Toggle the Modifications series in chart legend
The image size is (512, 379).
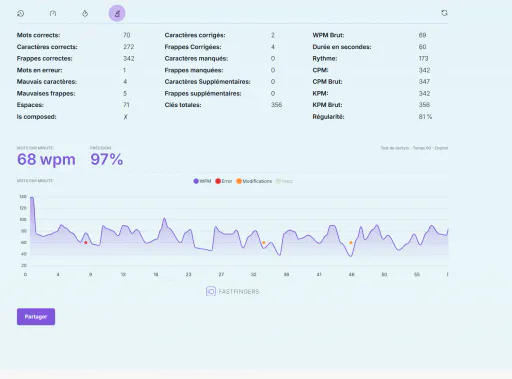click(x=254, y=181)
